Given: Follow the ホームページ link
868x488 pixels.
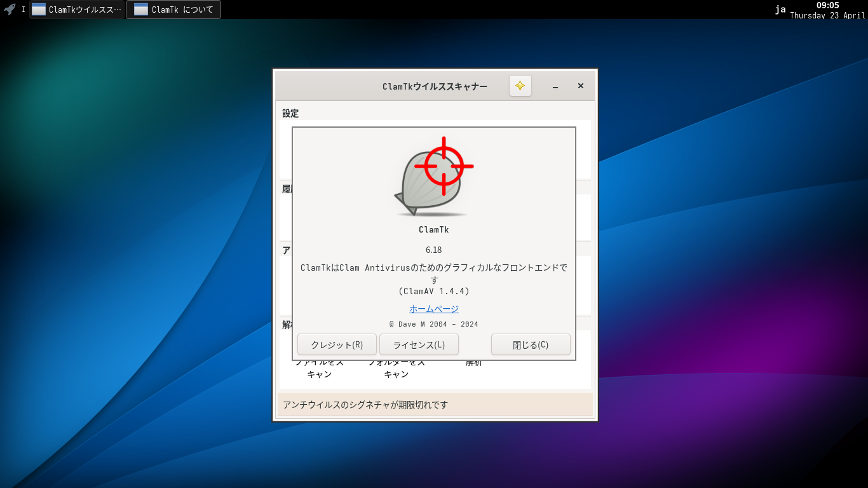Looking at the screenshot, I should 434,309.
